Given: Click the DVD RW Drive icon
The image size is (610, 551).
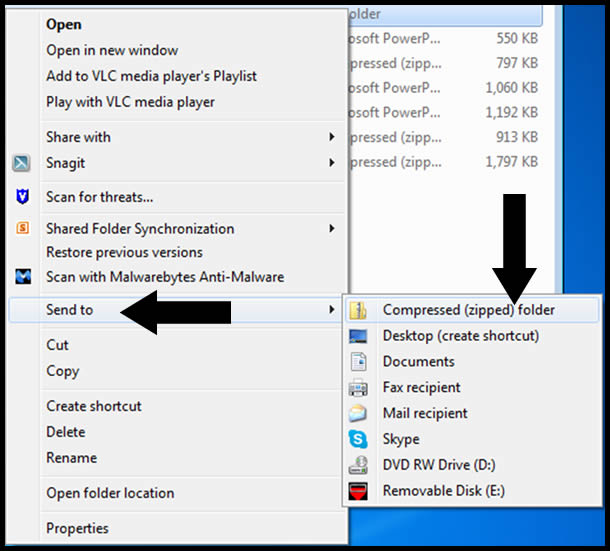Looking at the screenshot, I should [x=358, y=465].
